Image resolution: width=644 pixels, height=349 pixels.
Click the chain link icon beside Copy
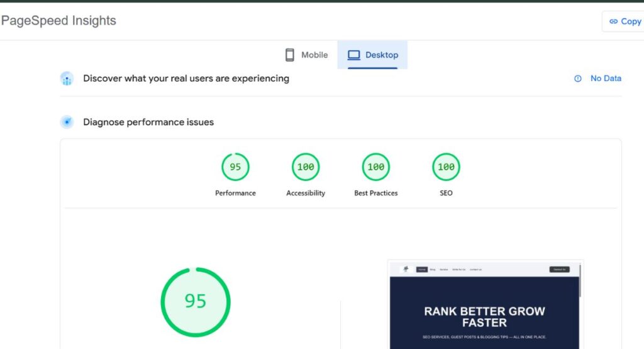click(x=613, y=21)
